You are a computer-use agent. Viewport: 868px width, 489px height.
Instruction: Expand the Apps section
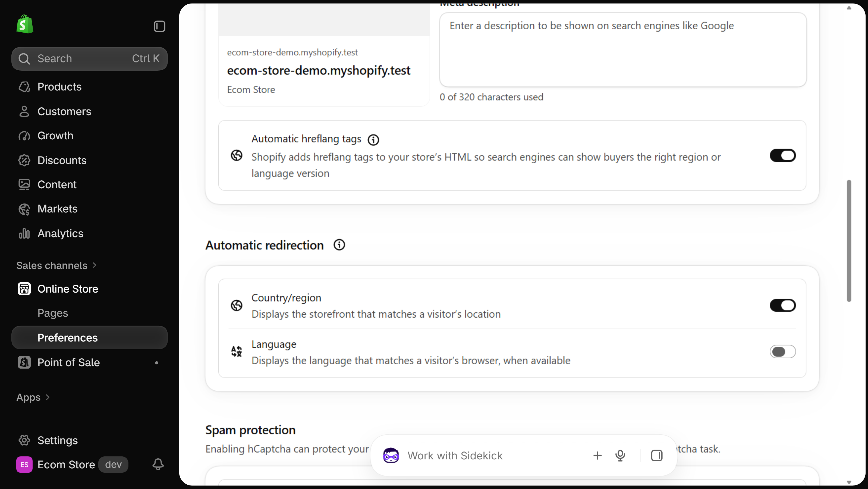pos(33,397)
